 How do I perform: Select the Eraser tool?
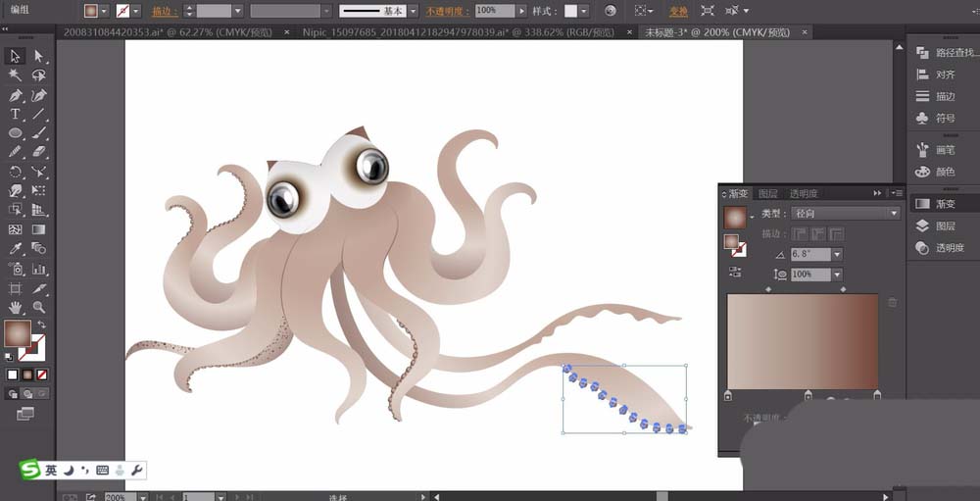point(39,152)
